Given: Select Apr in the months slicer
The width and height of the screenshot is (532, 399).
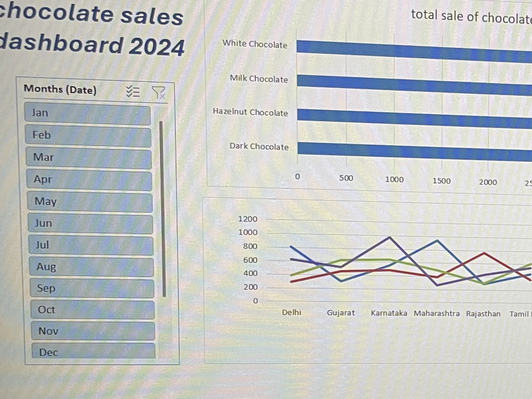Looking at the screenshot, I should (89, 180).
